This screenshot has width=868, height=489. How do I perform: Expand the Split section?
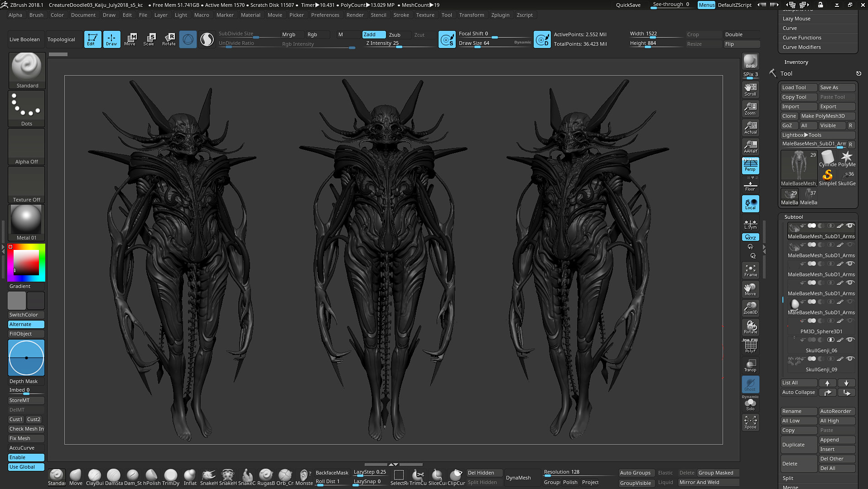tap(788, 478)
